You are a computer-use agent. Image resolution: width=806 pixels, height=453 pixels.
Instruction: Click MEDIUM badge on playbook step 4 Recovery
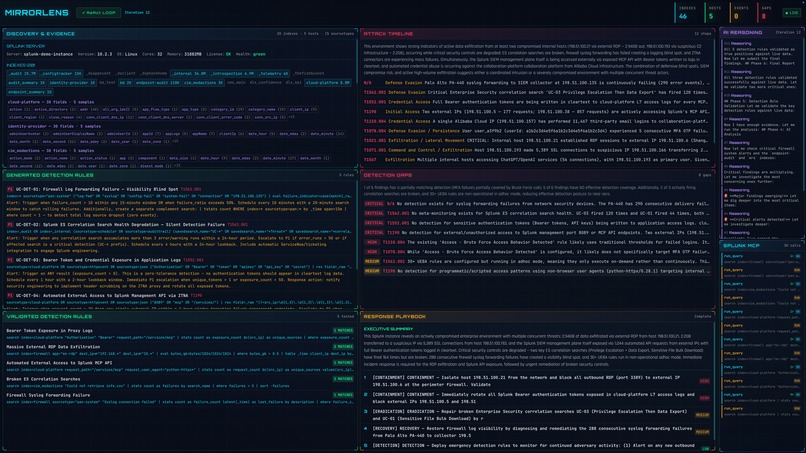[702, 432]
